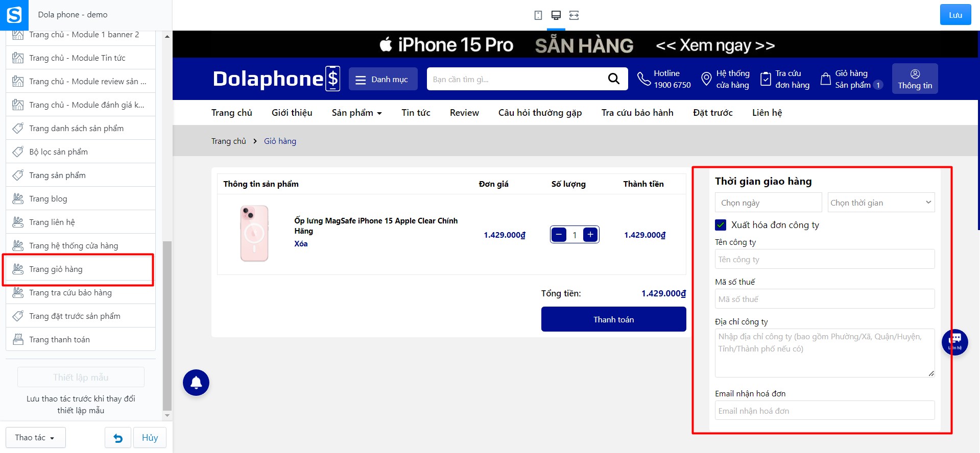Click the Thiết lập mẫu button
This screenshot has height=453, width=980.
pos(81,377)
